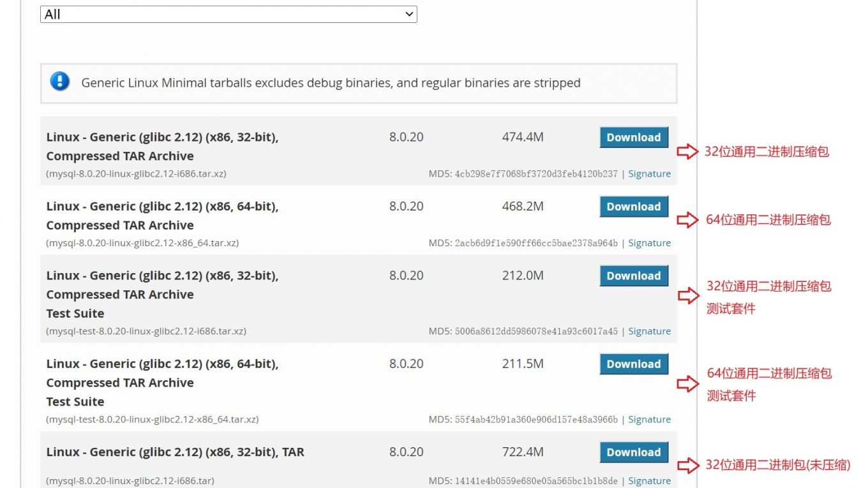Viewport: 868px width, 488px height.
Task: Open Signature link for mysql-test x86_64.tar.xz
Action: (649, 419)
